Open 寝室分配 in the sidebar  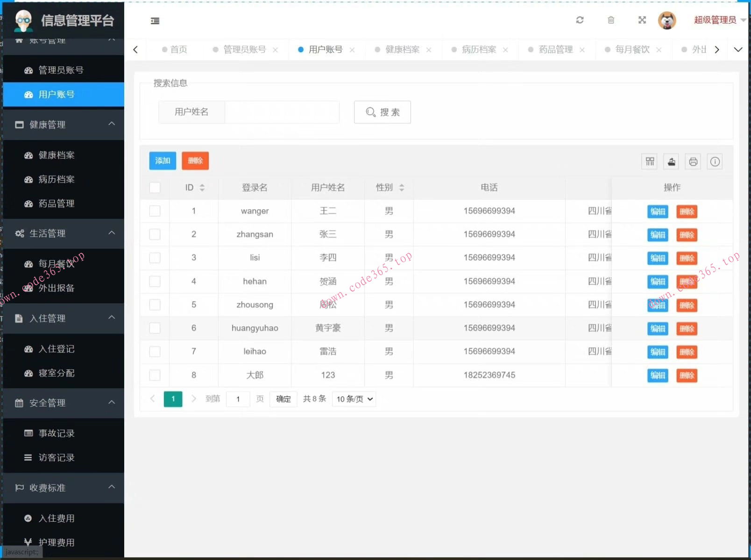[57, 373]
